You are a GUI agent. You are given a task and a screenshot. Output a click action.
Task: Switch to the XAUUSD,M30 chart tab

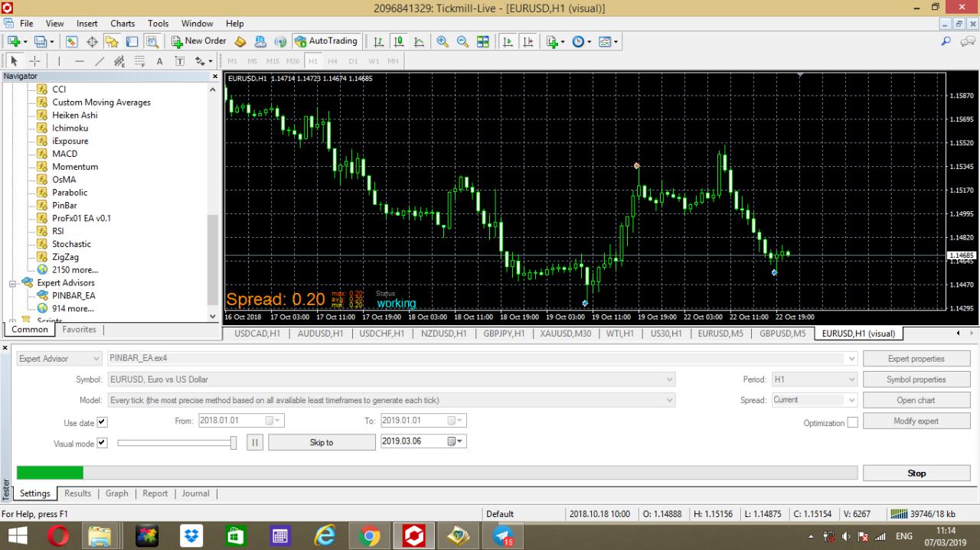coord(565,334)
